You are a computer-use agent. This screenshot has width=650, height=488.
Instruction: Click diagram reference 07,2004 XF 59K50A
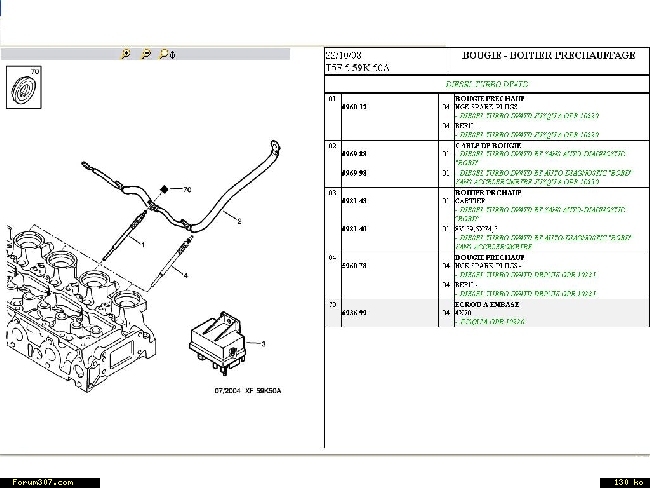248,391
